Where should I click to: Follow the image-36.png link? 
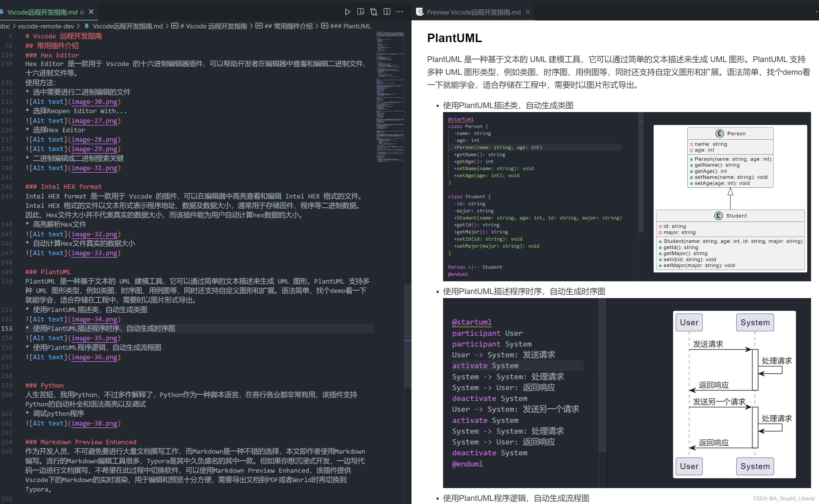pos(94,357)
